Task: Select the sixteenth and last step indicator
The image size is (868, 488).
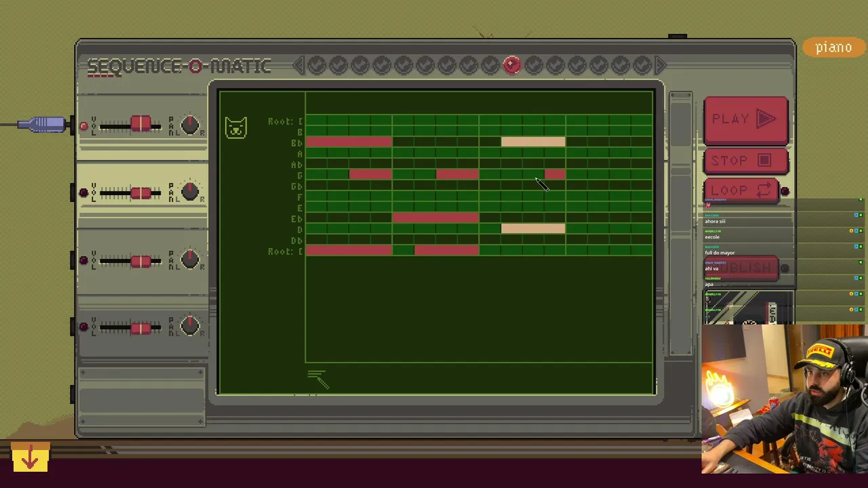Action: (x=642, y=65)
